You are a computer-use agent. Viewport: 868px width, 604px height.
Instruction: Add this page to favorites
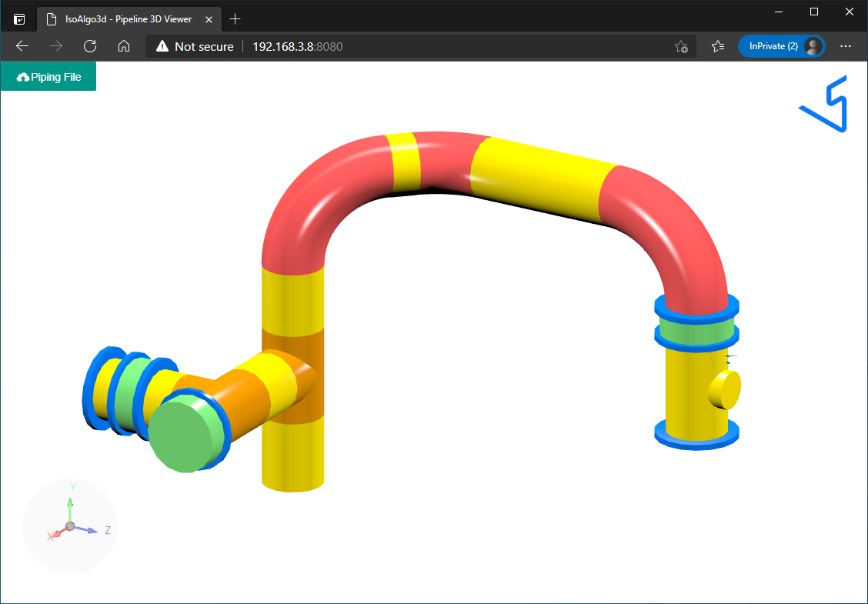(x=682, y=46)
